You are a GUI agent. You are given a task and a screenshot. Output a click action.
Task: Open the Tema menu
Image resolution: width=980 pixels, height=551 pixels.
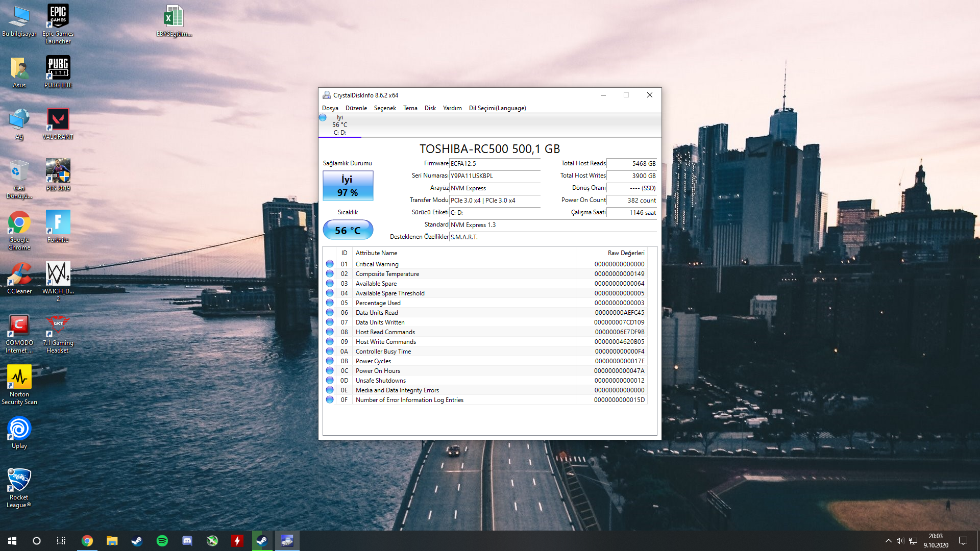tap(410, 108)
